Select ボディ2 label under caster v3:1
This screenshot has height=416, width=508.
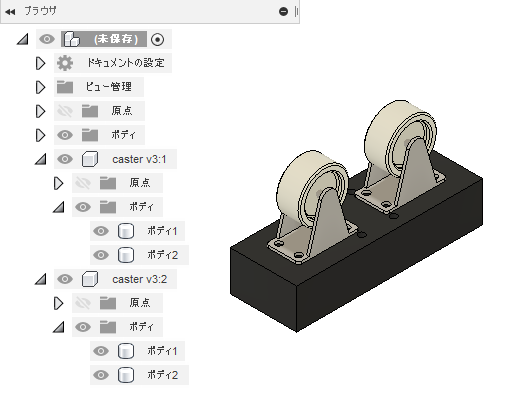pyautogui.click(x=163, y=255)
